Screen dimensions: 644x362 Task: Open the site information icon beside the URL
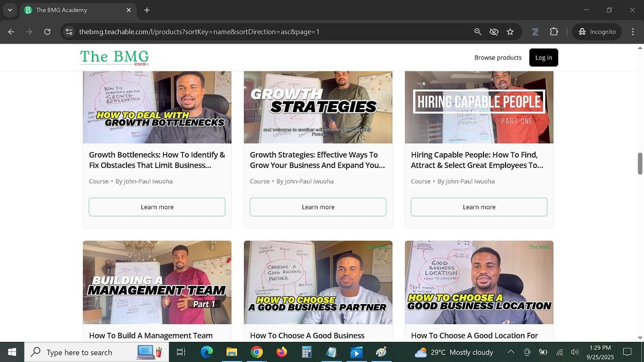click(69, 32)
